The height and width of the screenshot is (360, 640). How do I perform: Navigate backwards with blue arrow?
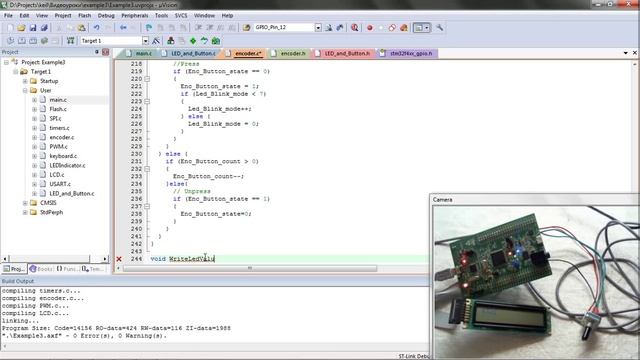pyautogui.click(x=123, y=28)
